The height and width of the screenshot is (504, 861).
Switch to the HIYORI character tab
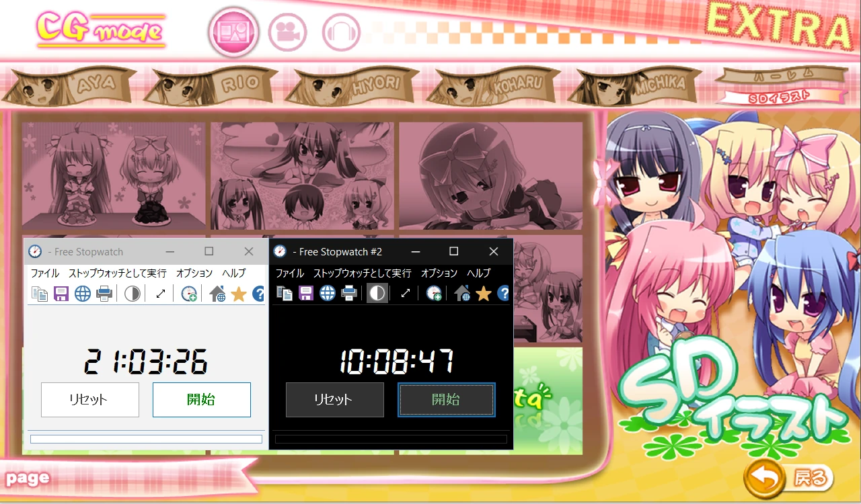[x=352, y=87]
